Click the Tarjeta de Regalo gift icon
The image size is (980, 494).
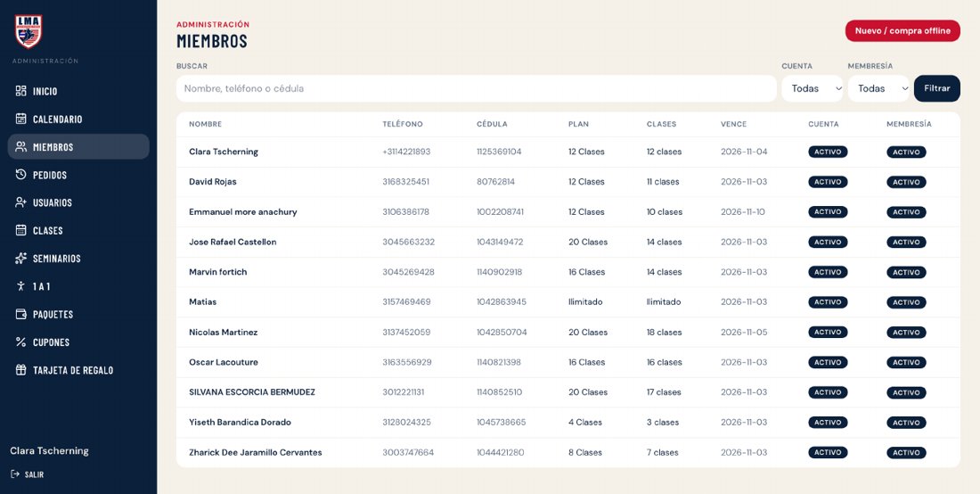[x=20, y=369]
